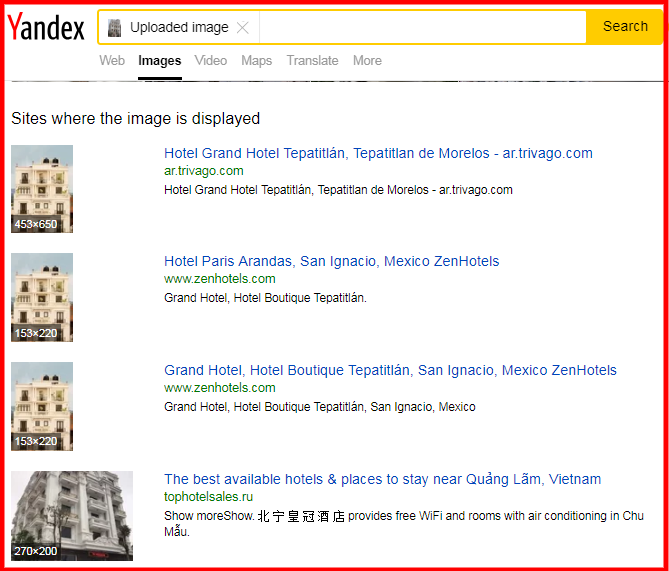
Task: Open thumbnail beside Grand Hotel, Hotel Boutique title
Action: [x=42, y=406]
